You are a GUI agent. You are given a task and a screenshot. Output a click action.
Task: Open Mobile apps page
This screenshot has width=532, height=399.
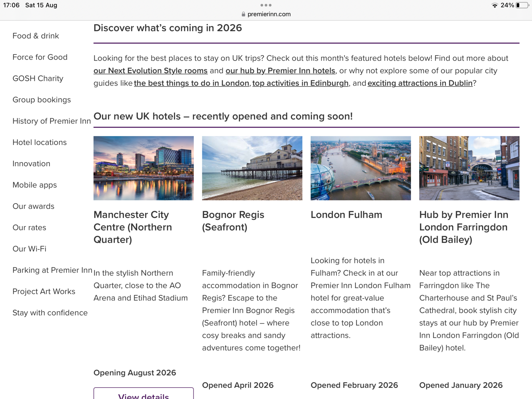35,185
